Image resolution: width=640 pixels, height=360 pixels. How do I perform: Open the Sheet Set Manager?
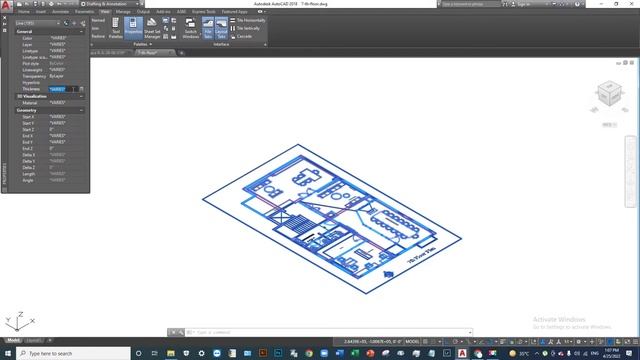152,28
